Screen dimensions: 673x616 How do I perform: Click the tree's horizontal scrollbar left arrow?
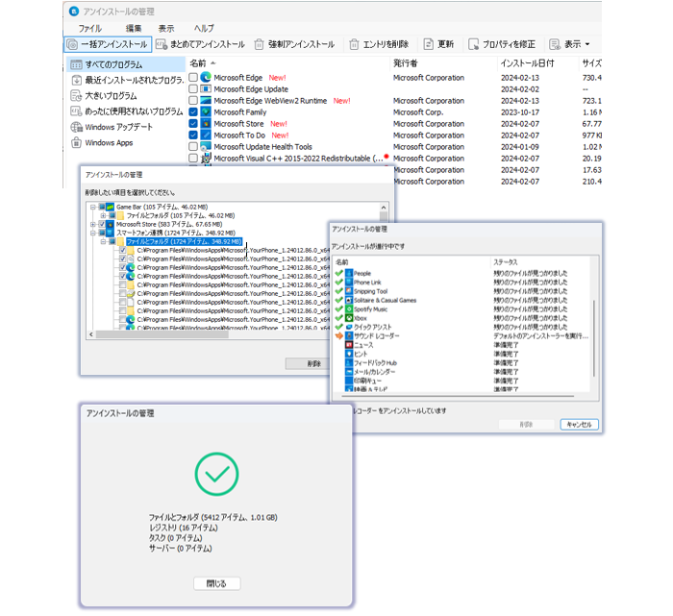click(91, 334)
